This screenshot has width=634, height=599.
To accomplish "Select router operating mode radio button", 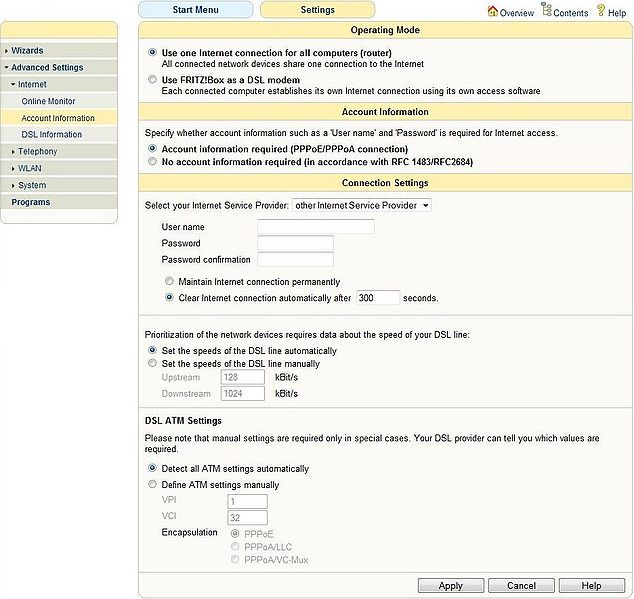I will coord(152,53).
